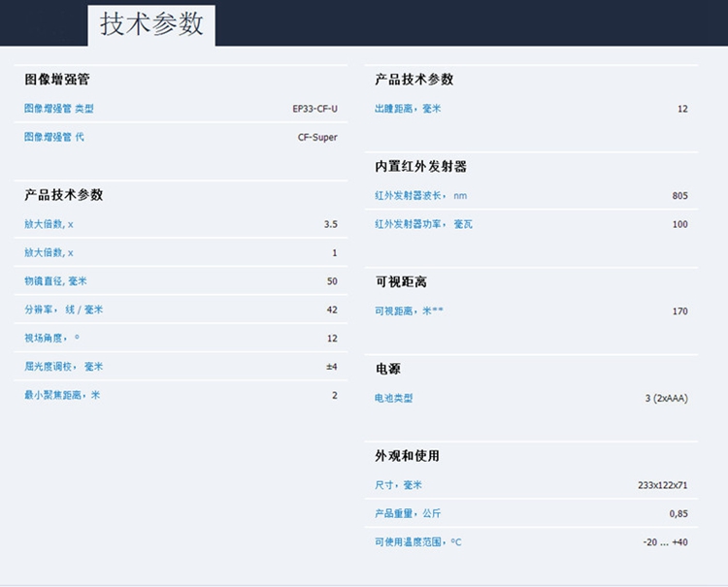Select the 屈光度调校 label
This screenshot has height=587, width=728.
click(63, 367)
